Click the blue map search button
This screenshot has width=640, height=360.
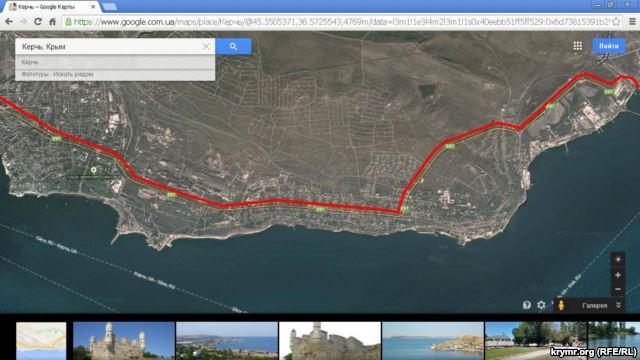233,47
